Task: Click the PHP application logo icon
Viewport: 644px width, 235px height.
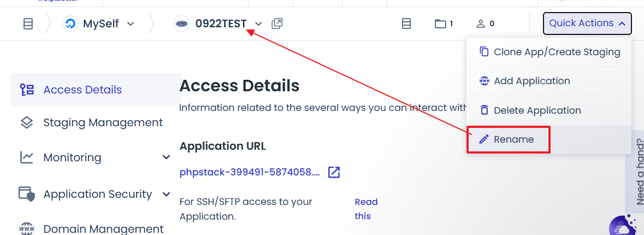Action: point(181,24)
